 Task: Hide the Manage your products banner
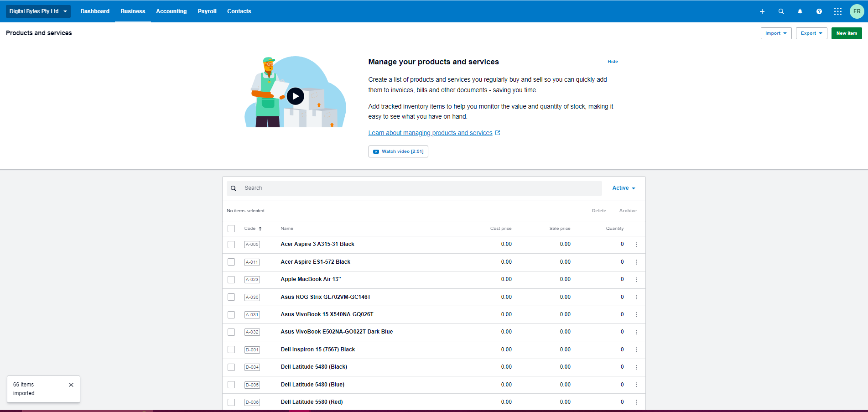[x=613, y=62]
